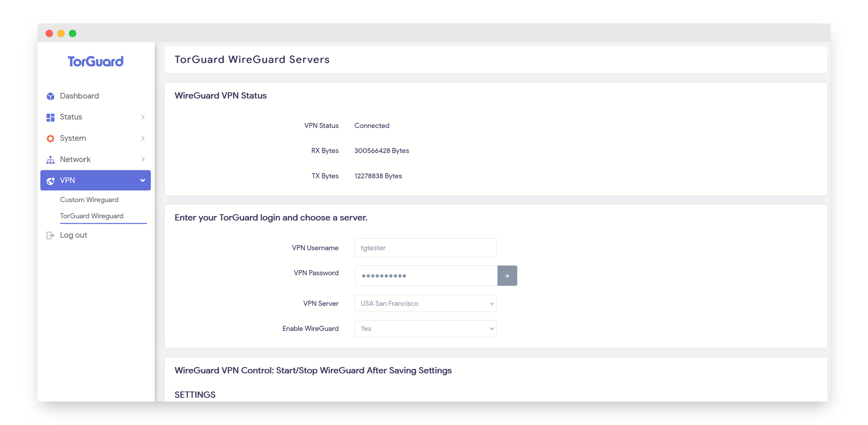Image resolution: width=868 pixels, height=425 pixels.
Task: Click the TorGuard logo
Action: tap(95, 62)
